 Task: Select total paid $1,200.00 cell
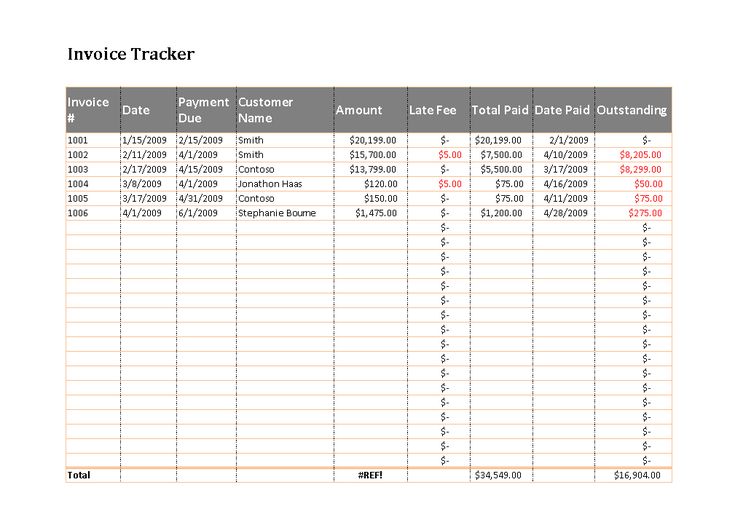(501, 213)
